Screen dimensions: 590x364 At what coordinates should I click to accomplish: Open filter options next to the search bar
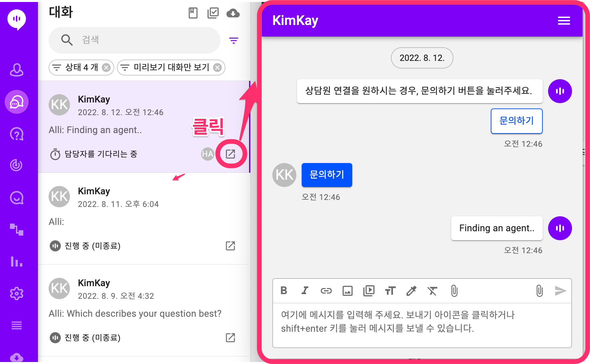[234, 40]
